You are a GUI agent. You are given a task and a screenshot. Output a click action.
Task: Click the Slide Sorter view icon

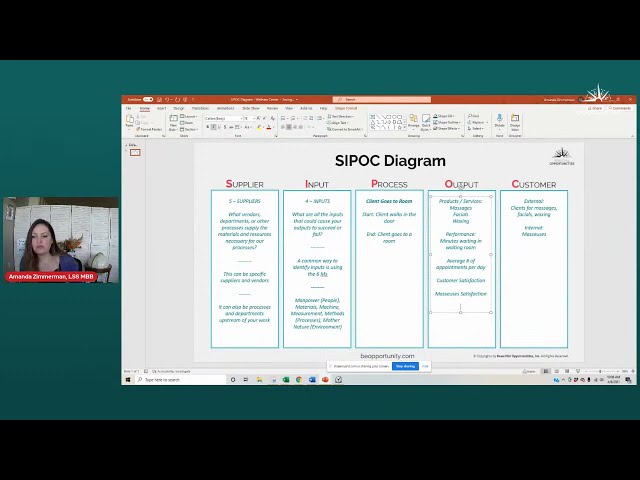556,371
